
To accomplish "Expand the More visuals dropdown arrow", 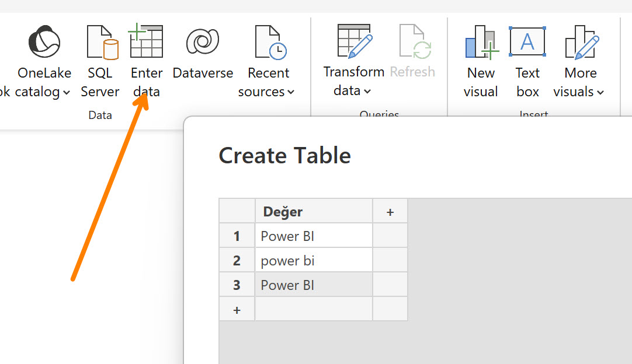I will click(x=600, y=93).
